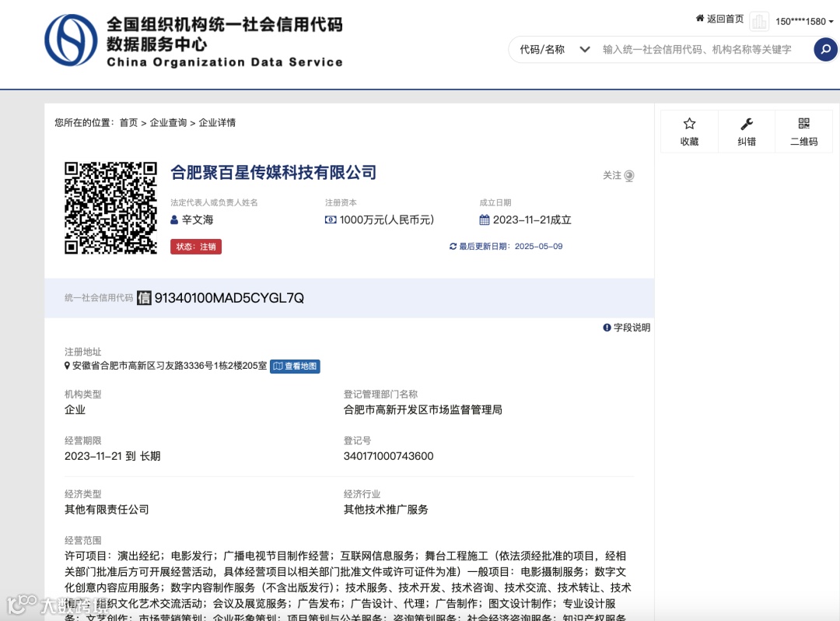Click the 查看地图 button
Viewport: 840px width, 621px height.
coord(296,366)
